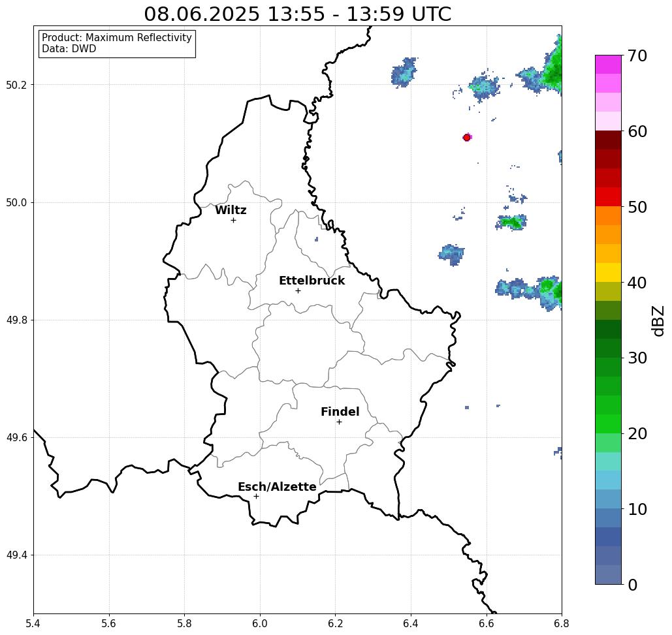The image size is (672, 635).
Task: Click the 60 tick label on the colorbar
Action: [x=637, y=131]
